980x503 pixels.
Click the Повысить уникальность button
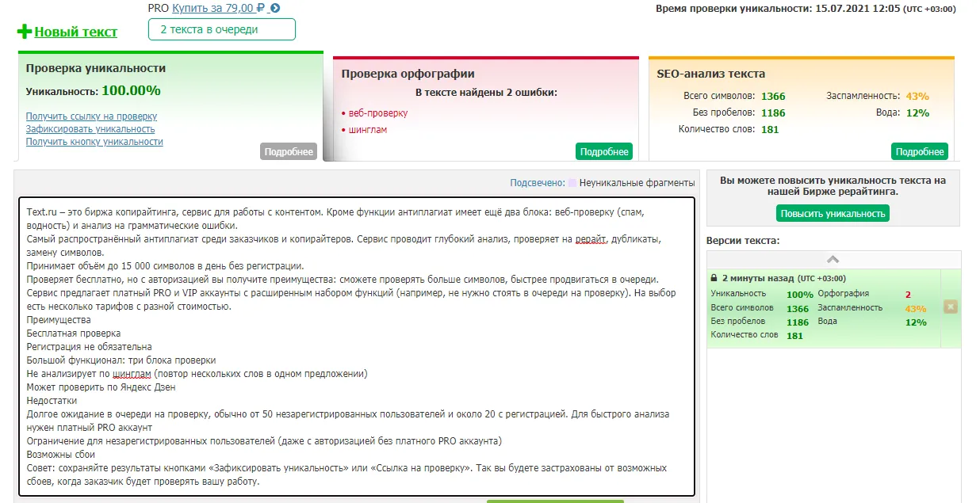(x=833, y=213)
